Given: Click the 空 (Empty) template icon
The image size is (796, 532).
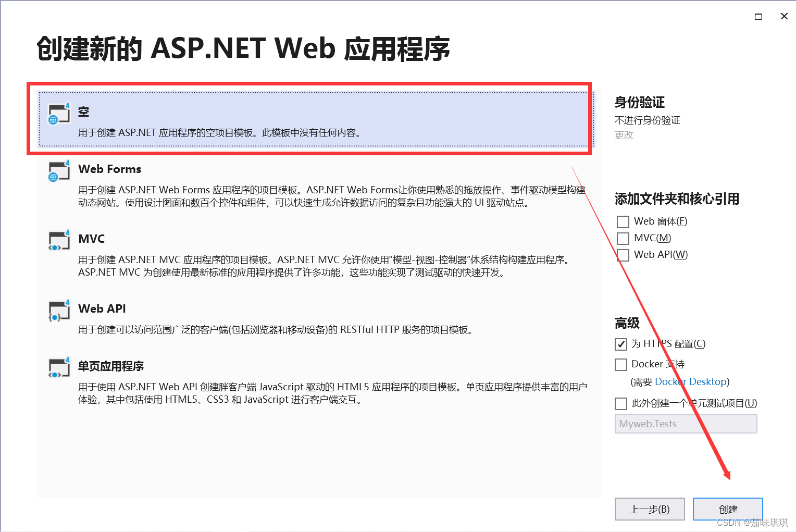Looking at the screenshot, I should point(59,113).
